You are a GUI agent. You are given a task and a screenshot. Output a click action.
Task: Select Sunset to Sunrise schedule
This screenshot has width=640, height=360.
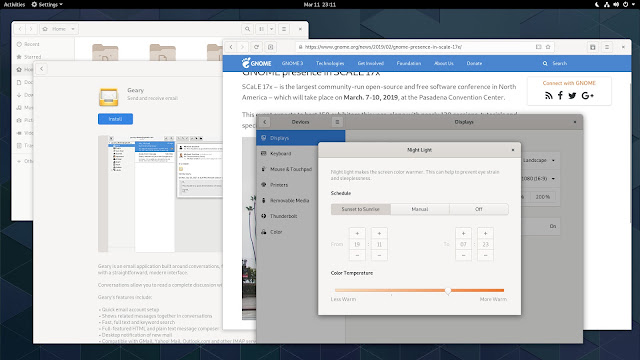360,209
